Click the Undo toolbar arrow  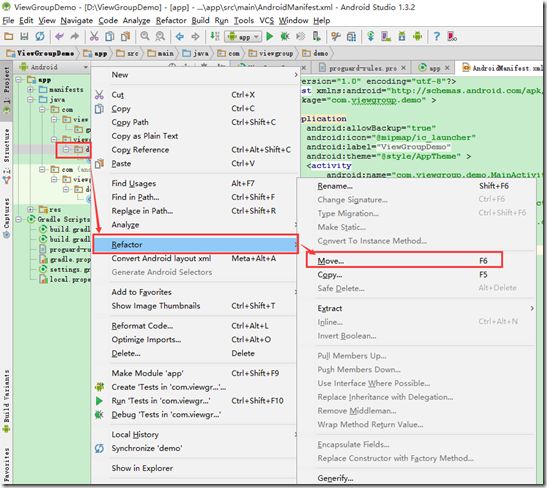point(59,36)
